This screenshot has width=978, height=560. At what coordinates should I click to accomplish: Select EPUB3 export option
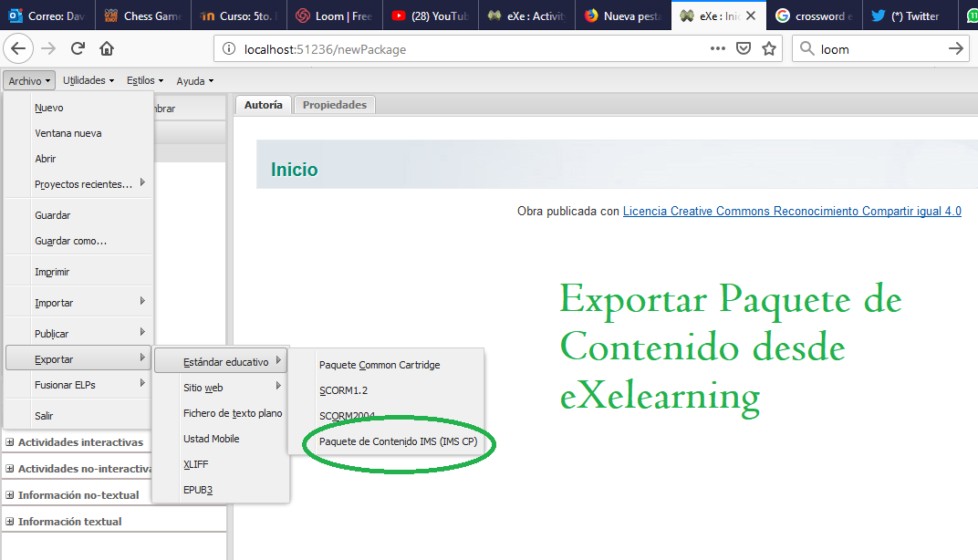click(221, 490)
